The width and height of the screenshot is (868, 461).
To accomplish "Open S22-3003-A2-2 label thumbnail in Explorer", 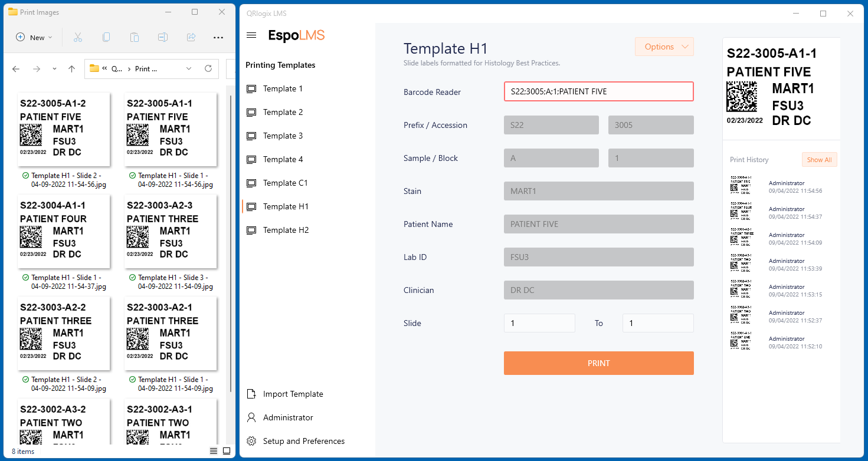I will tap(64, 333).
